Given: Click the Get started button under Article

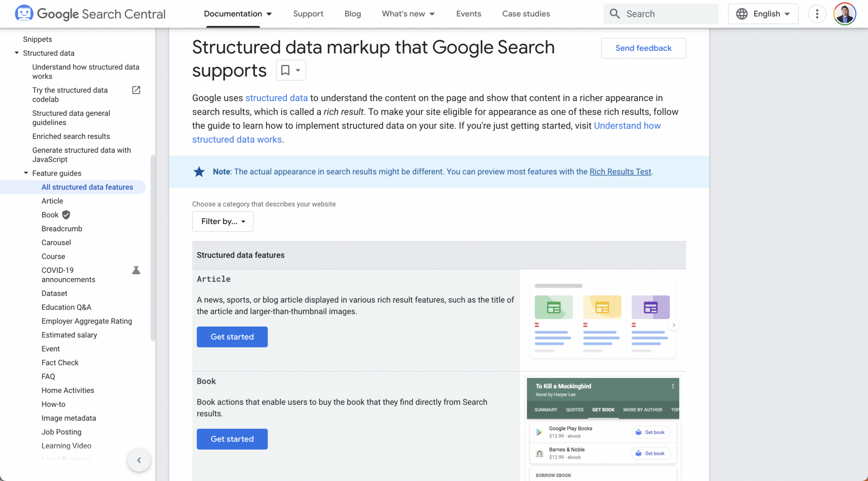Looking at the screenshot, I should (232, 336).
